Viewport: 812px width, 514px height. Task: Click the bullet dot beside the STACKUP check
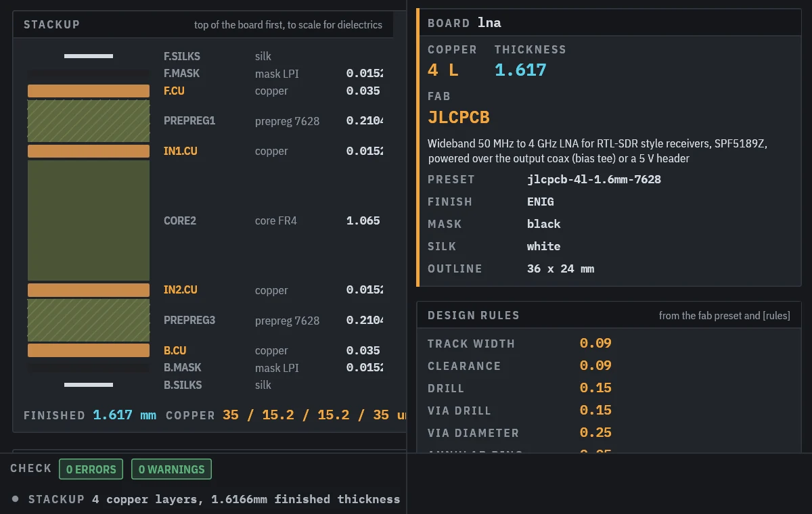click(16, 499)
